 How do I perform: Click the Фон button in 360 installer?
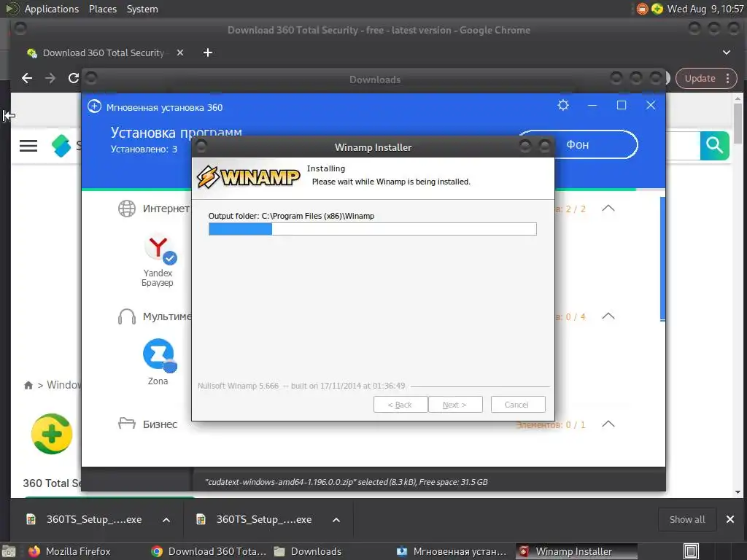coord(578,145)
